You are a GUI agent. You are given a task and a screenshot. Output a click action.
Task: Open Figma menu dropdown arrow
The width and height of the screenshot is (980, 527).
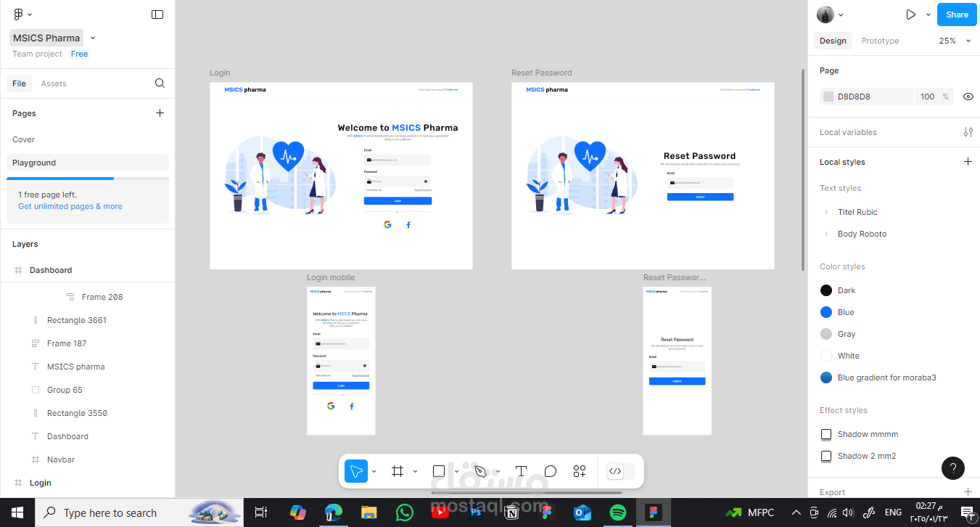tap(30, 15)
